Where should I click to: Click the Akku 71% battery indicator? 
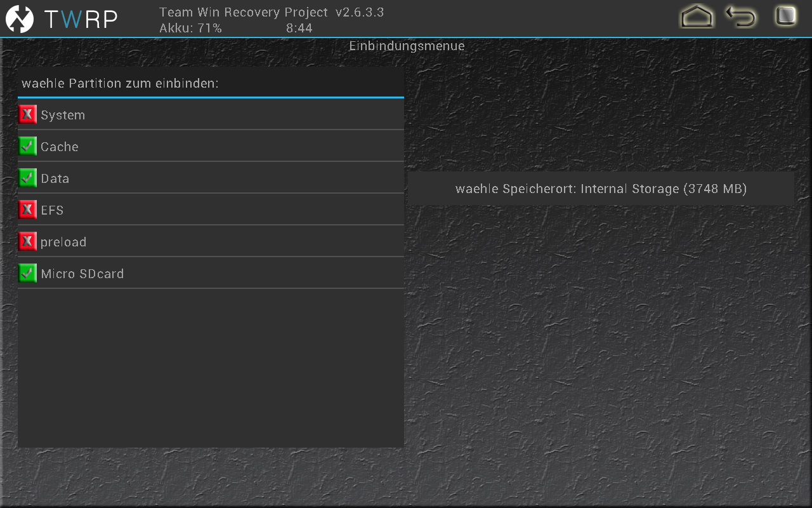click(190, 28)
